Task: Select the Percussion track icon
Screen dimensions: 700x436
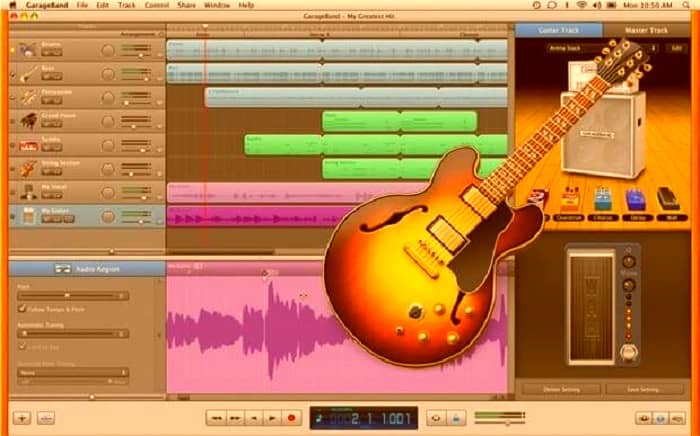Action: point(28,97)
